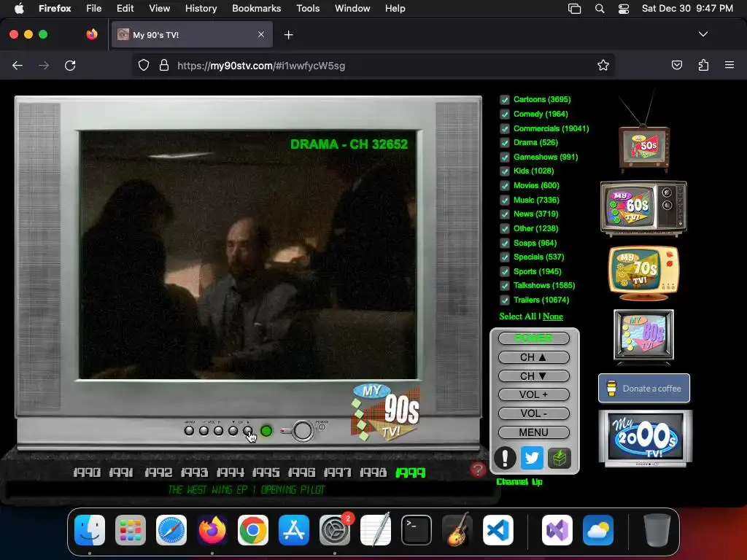
Task: Disable the News (3719) category
Action: click(x=505, y=214)
